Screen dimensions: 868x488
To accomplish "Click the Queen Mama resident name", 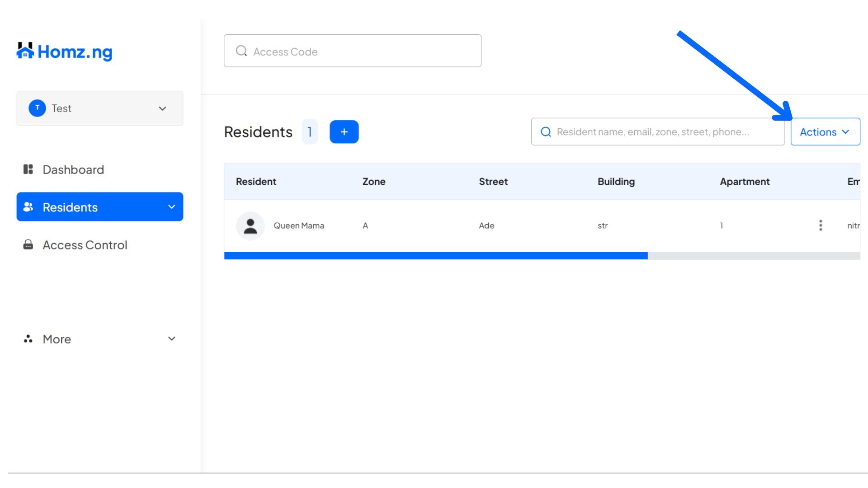I will (298, 225).
